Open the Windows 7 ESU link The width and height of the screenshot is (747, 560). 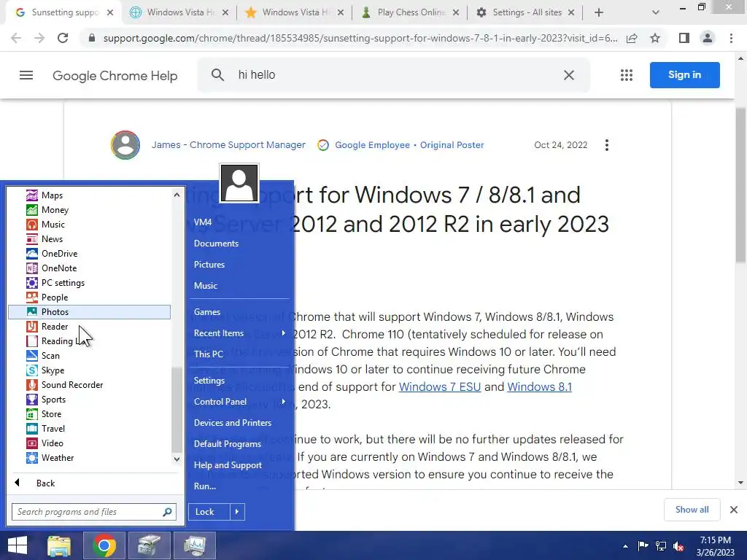pos(440,386)
